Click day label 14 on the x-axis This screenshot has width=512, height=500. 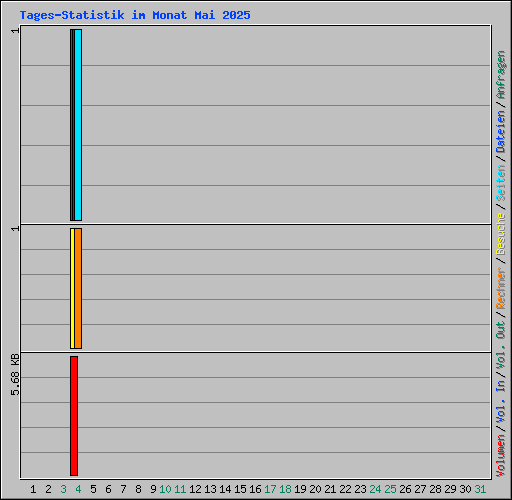(225, 489)
